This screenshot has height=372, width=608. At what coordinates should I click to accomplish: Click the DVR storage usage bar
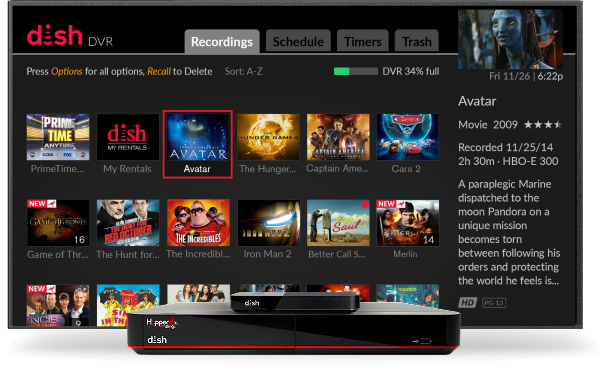point(356,71)
